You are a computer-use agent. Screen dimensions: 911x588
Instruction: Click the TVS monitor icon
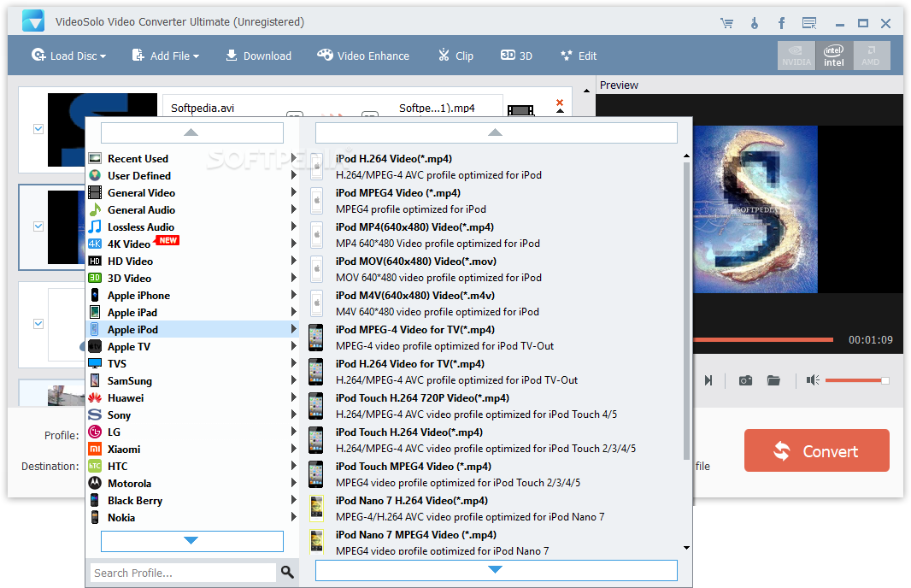[95, 364]
